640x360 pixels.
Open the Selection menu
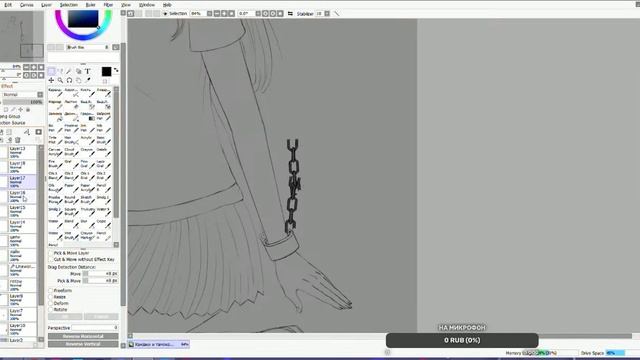[69, 5]
